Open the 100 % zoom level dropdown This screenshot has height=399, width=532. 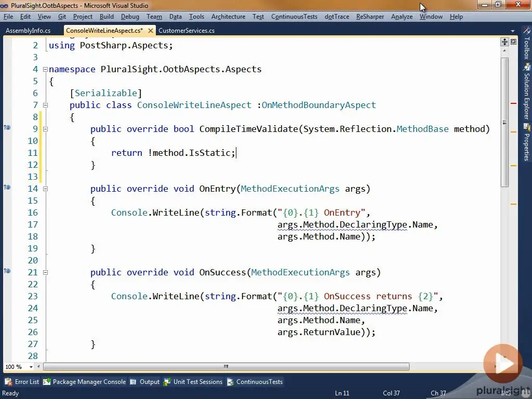click(x=31, y=367)
